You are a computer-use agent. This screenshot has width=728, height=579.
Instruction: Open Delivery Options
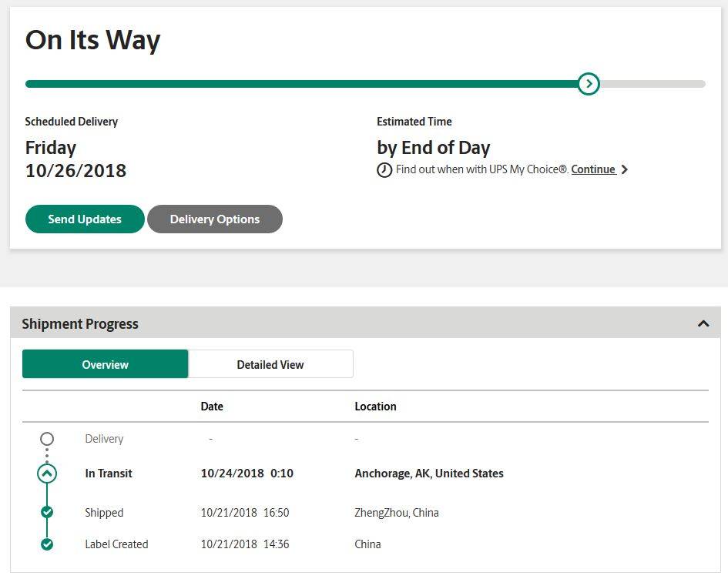click(215, 219)
